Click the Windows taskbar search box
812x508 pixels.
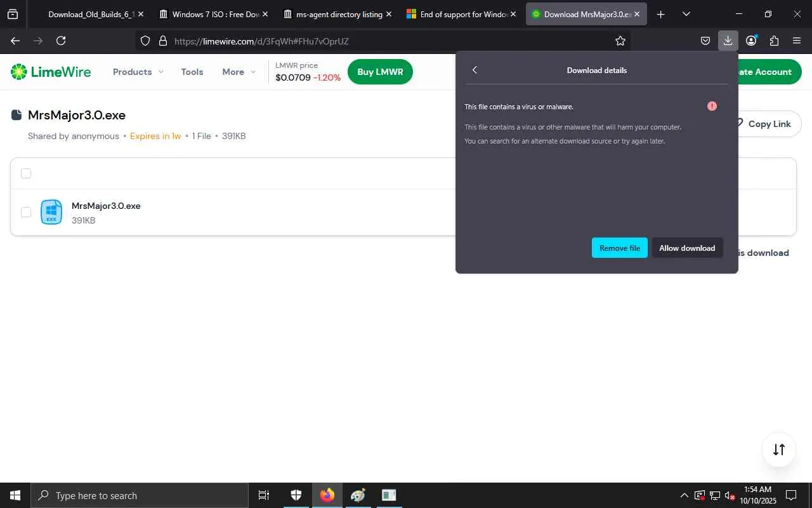tap(140, 495)
